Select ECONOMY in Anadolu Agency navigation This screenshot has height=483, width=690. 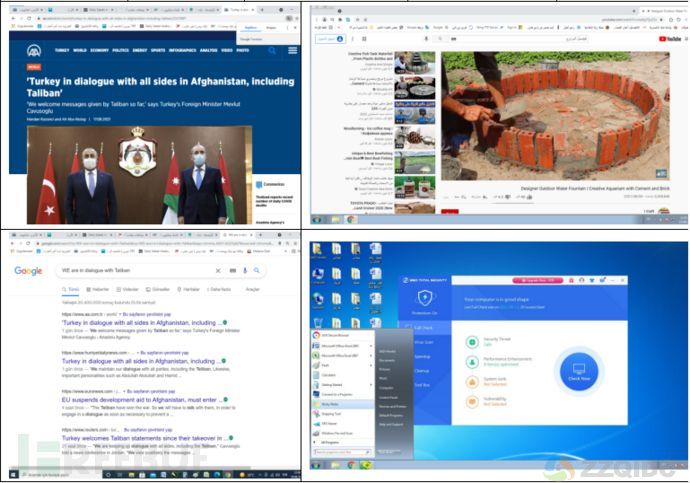tap(99, 51)
